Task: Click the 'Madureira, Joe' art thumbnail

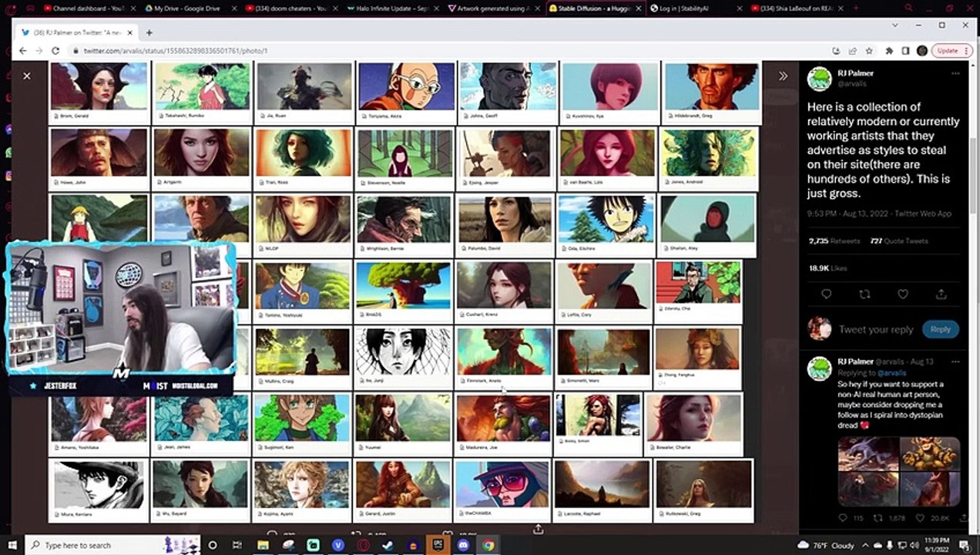Action: click(x=502, y=425)
